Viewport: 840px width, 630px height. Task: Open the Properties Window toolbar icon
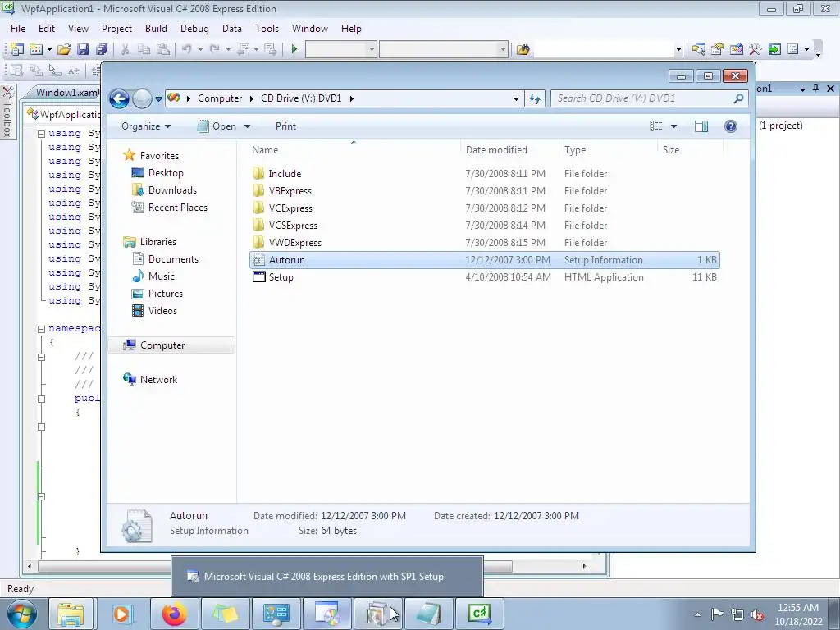pyautogui.click(x=717, y=50)
